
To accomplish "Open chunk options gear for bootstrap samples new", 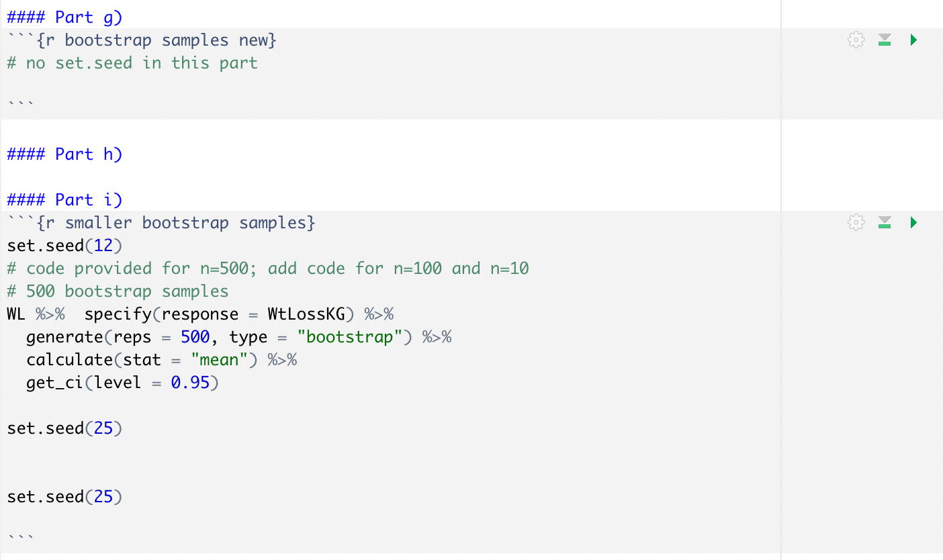I will click(x=856, y=40).
